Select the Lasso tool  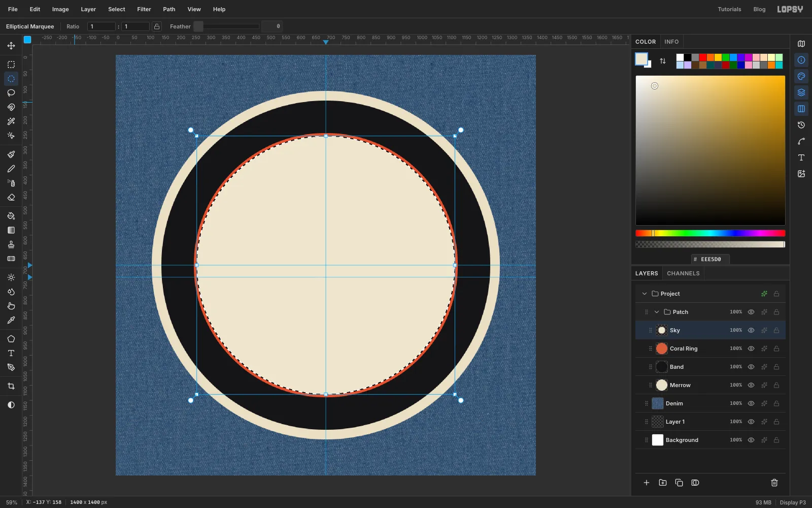point(11,93)
